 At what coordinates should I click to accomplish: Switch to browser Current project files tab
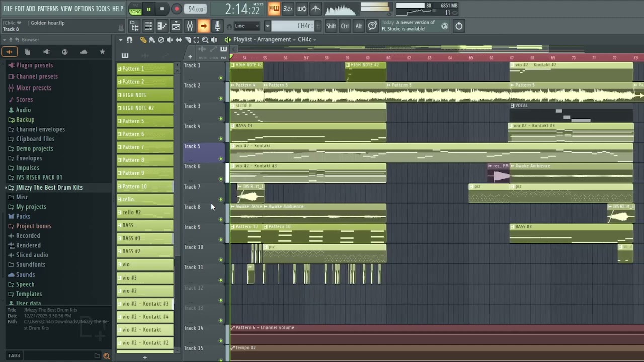(x=28, y=52)
